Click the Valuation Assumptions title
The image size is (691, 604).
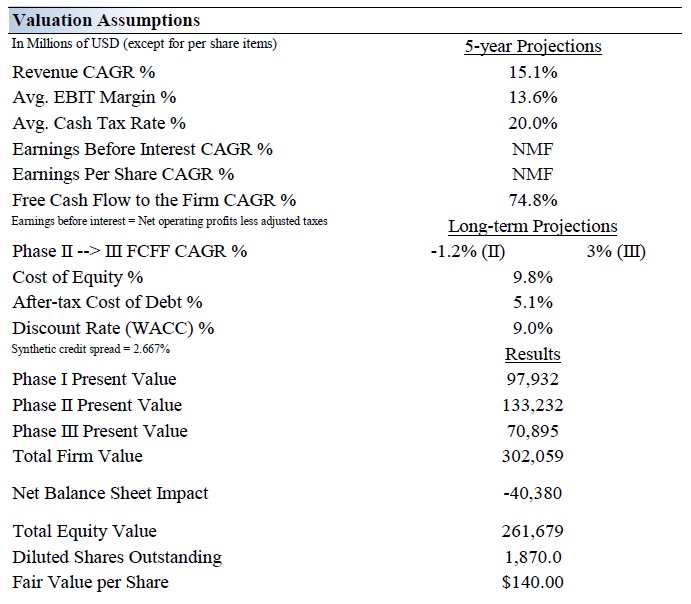tap(106, 20)
